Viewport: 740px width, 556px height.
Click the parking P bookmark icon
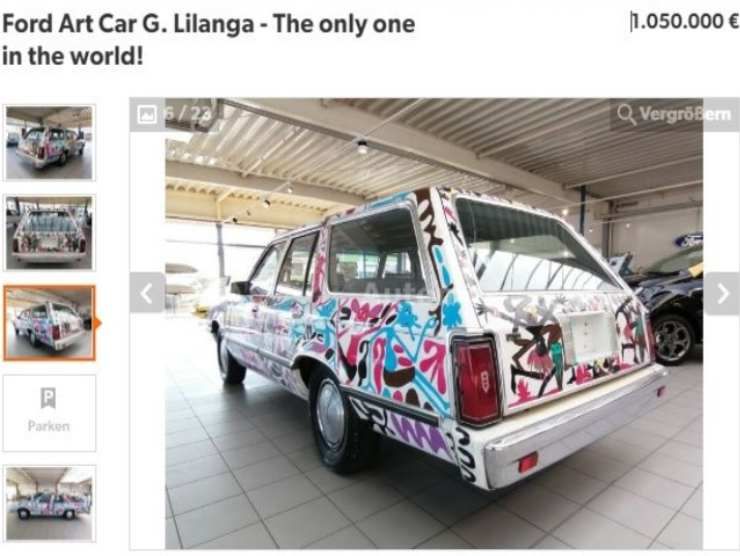pos(48,398)
